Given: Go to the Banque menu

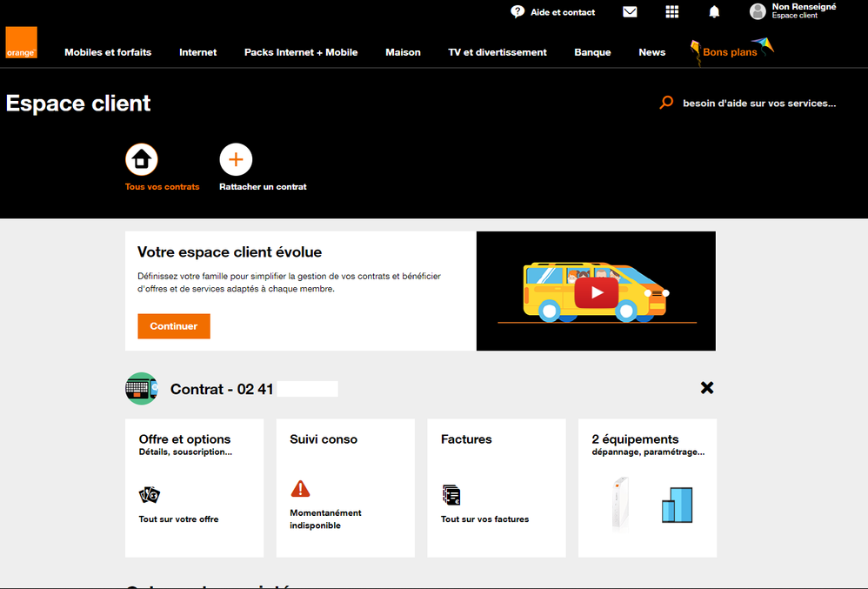Looking at the screenshot, I should 592,52.
